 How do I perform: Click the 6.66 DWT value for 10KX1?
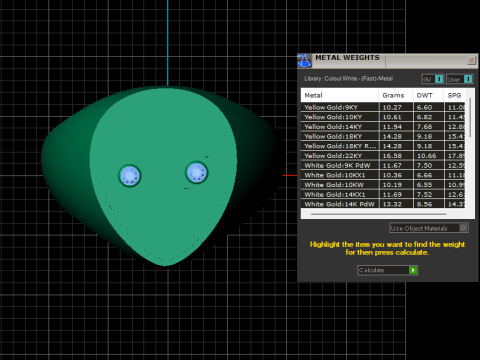click(x=424, y=175)
